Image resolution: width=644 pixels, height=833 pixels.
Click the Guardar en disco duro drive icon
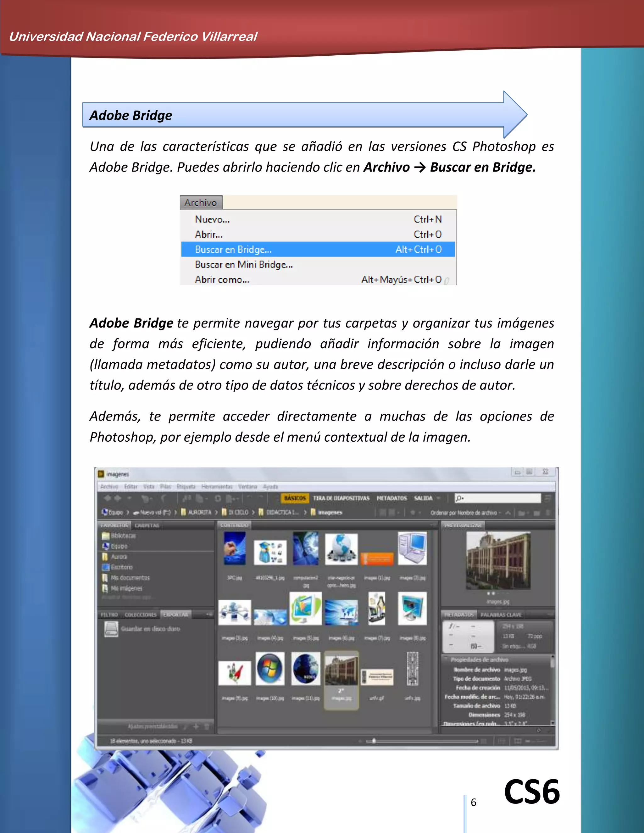tap(111, 629)
